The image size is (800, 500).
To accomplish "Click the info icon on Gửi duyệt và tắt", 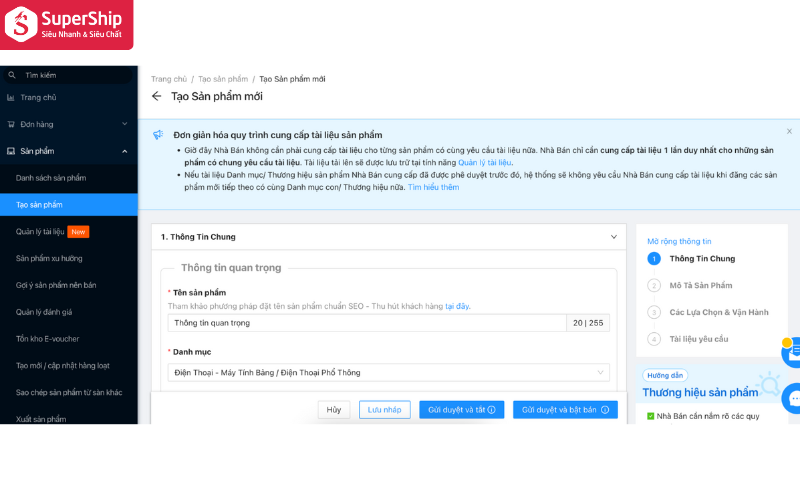I will coord(491,410).
